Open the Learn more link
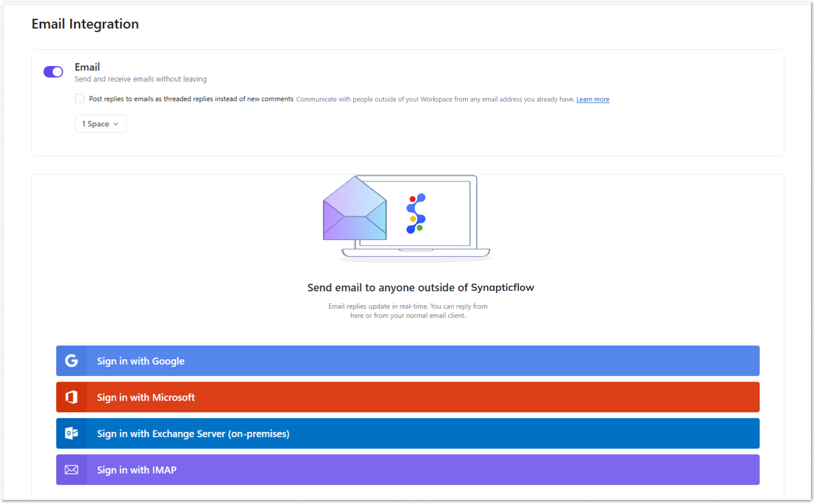The width and height of the screenshot is (815, 504). coord(593,99)
